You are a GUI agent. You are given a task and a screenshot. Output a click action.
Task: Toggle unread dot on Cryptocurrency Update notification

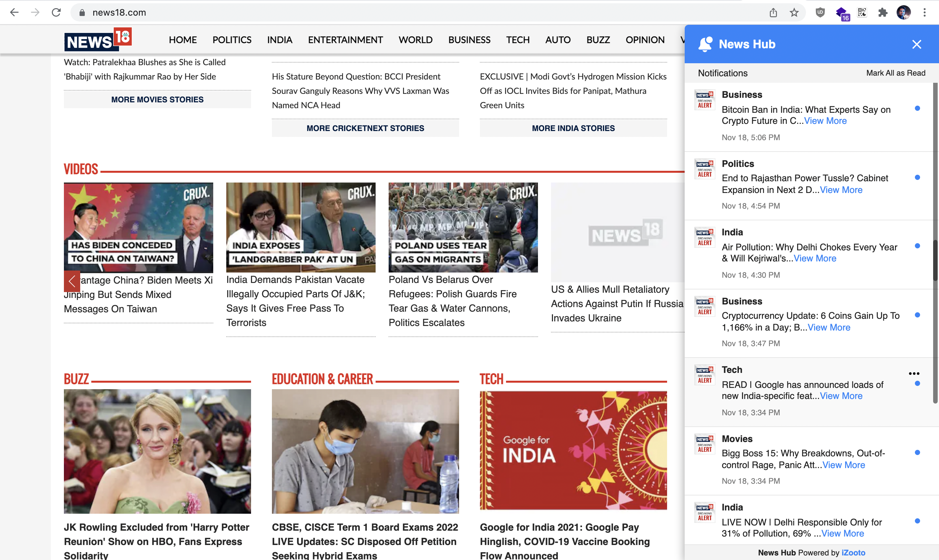click(x=917, y=315)
